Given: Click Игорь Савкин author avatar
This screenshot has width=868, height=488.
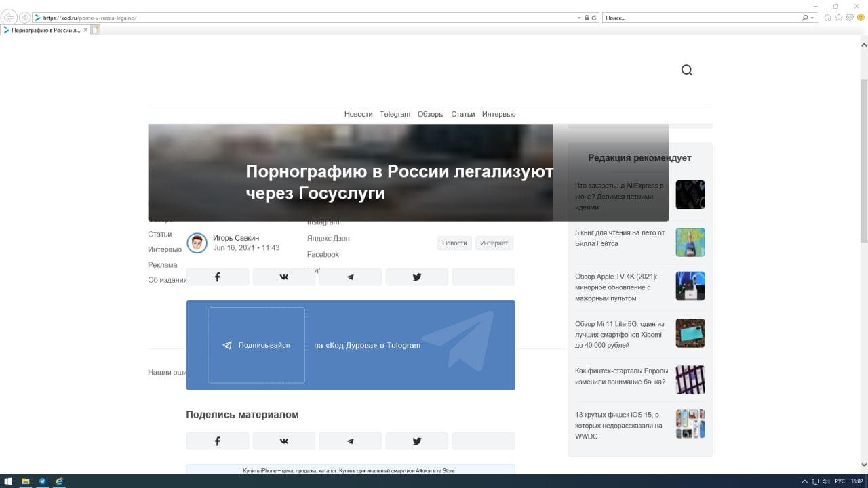Looking at the screenshot, I should coord(197,243).
